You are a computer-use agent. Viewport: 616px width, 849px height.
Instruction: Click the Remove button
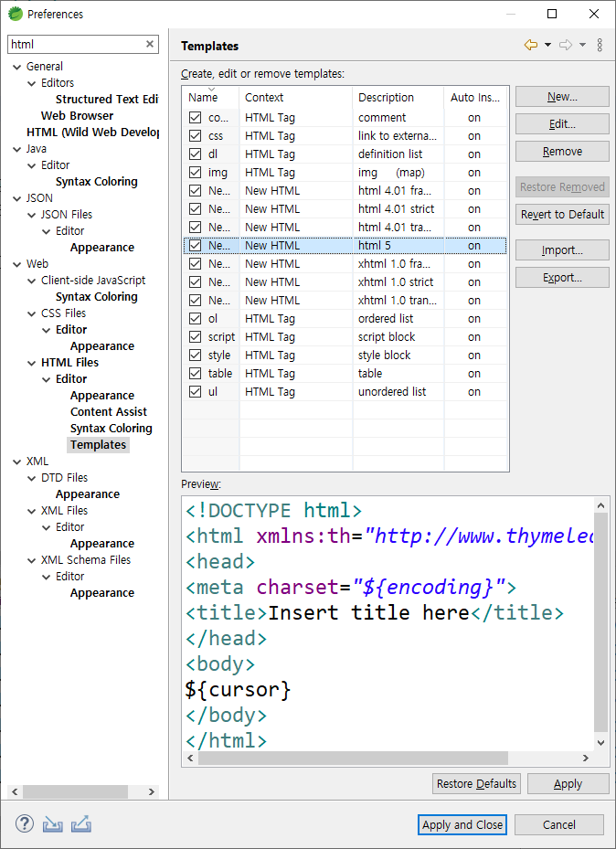click(x=562, y=152)
